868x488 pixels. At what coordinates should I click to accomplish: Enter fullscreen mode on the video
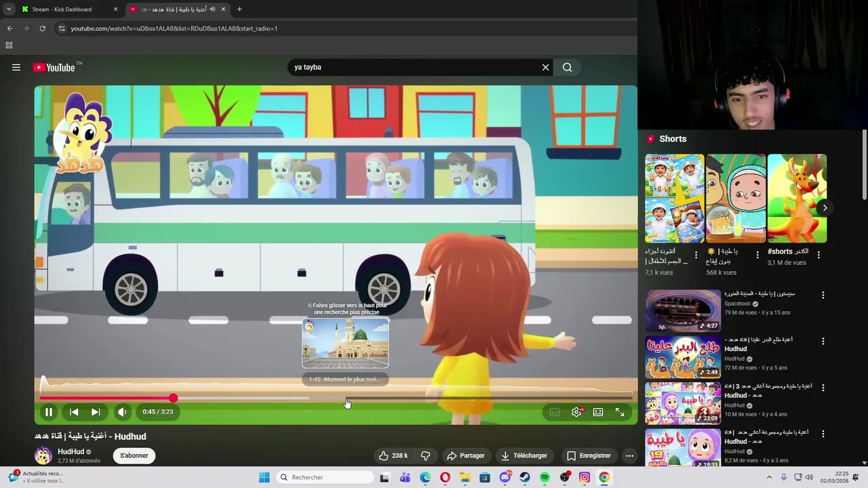click(620, 412)
